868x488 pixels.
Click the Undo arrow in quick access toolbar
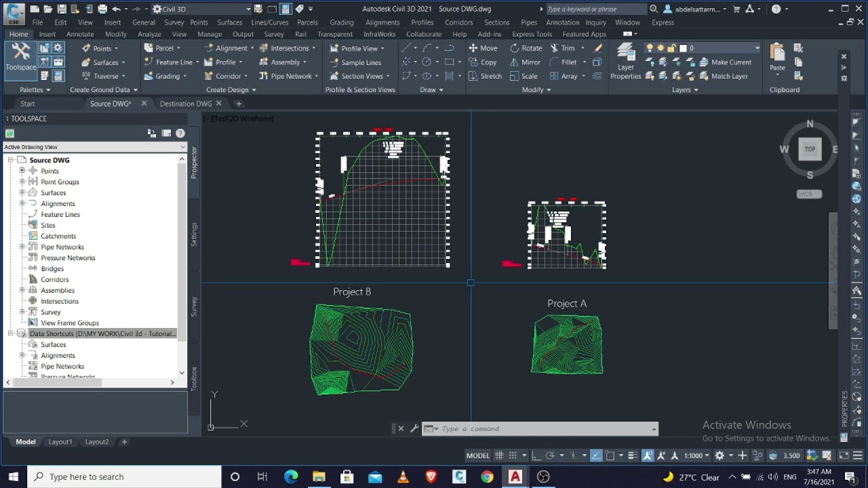coord(116,9)
